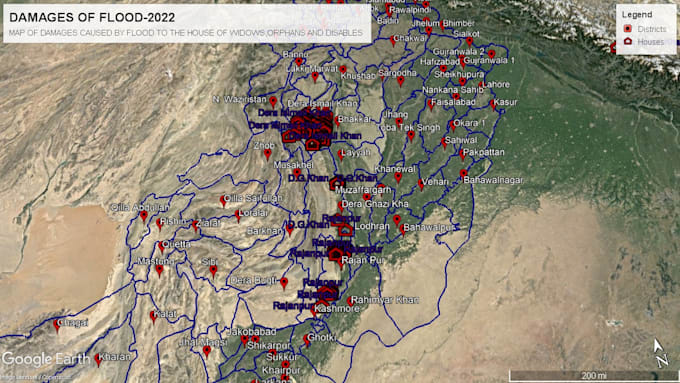680x383 pixels.
Task: Click the Toba Tek Singh pin
Action: pos(411,136)
